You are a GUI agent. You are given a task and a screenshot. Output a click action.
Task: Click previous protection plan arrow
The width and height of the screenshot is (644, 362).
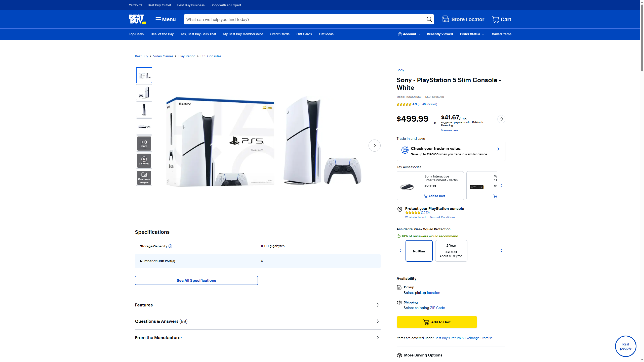[x=400, y=251]
